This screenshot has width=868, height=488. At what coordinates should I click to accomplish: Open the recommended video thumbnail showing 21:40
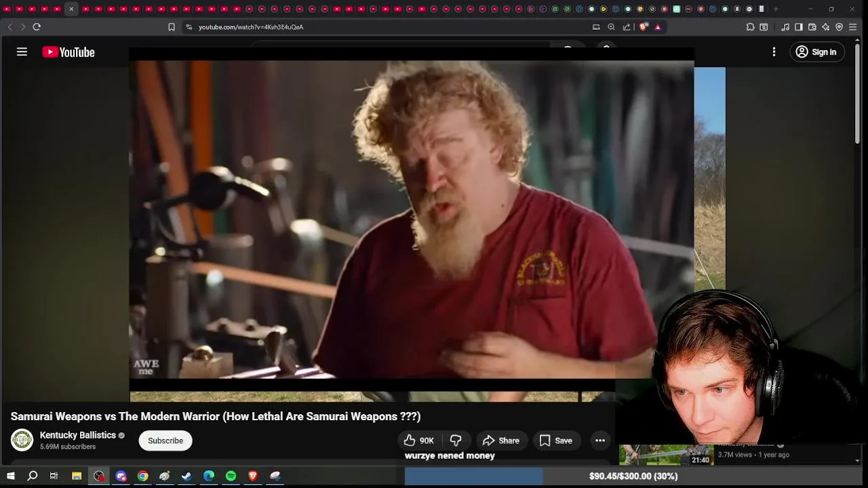coord(667,455)
